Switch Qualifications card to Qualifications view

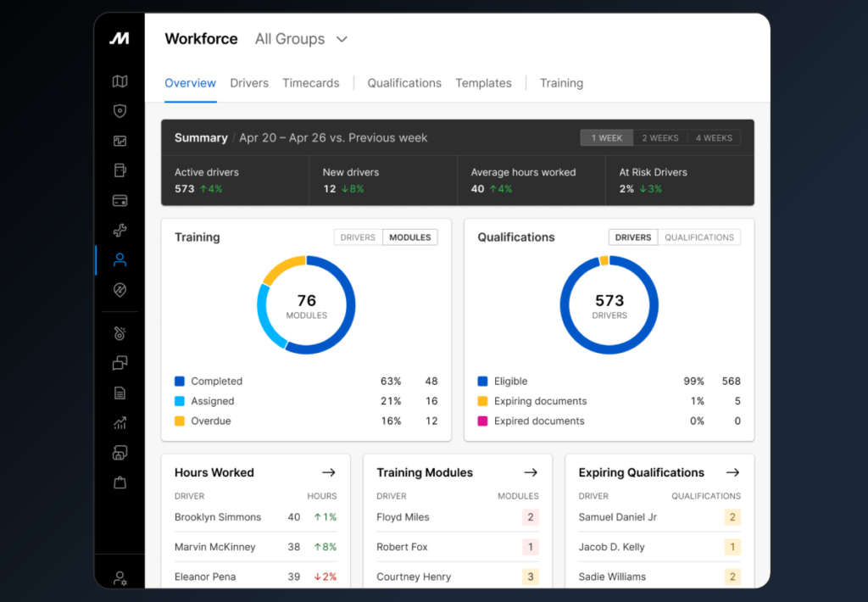click(699, 237)
